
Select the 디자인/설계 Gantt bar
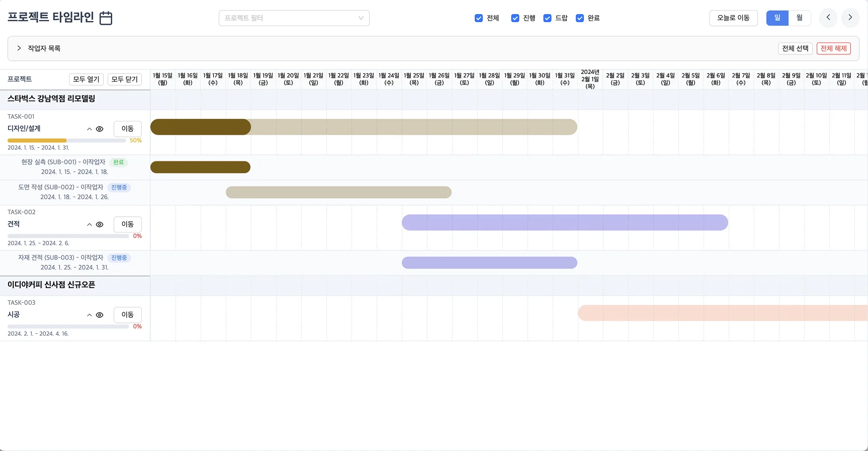coord(364,127)
